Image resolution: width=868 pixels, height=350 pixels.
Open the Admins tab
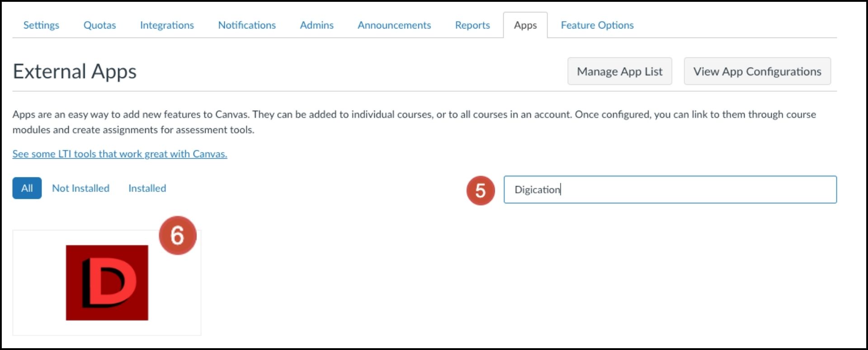pyautogui.click(x=316, y=25)
